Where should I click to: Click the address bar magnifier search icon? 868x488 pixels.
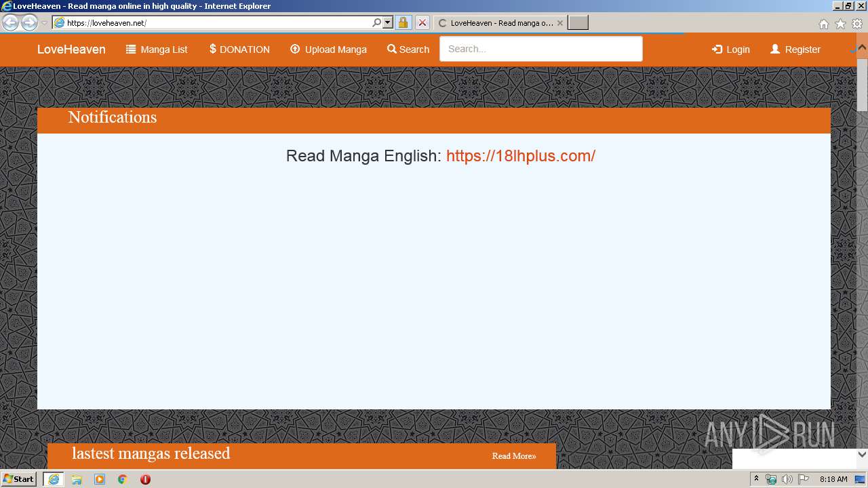pos(377,22)
